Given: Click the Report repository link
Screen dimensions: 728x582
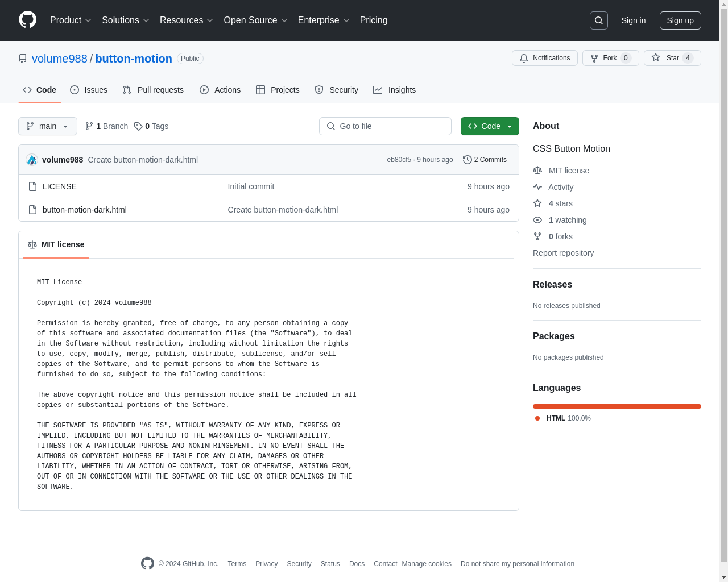Looking at the screenshot, I should point(563,253).
